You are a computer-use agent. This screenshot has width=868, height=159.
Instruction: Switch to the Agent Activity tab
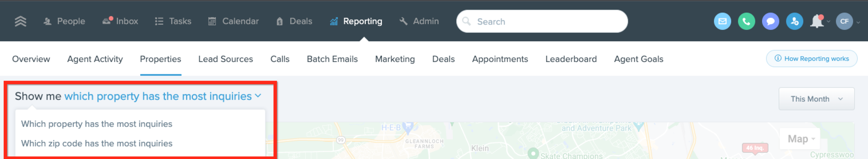(95, 59)
